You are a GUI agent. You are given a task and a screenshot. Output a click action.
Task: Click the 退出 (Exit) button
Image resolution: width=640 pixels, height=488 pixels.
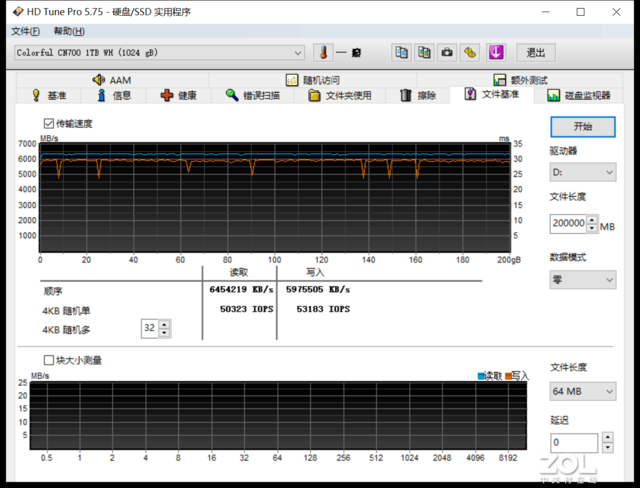535,52
